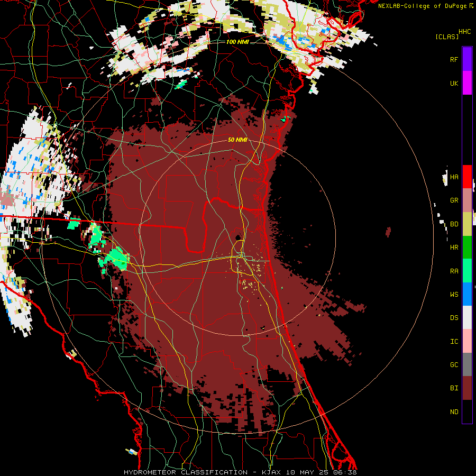Click the 50 NMI range ring label
Viewport: 476px width, 476px height.
click(237, 140)
